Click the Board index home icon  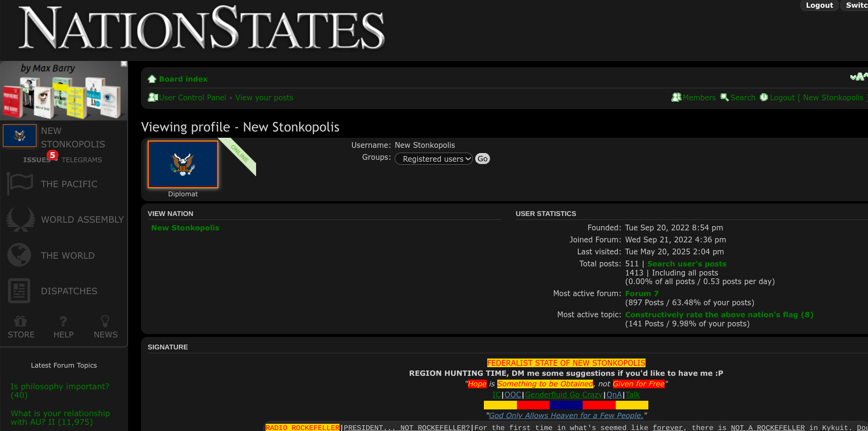pos(152,79)
